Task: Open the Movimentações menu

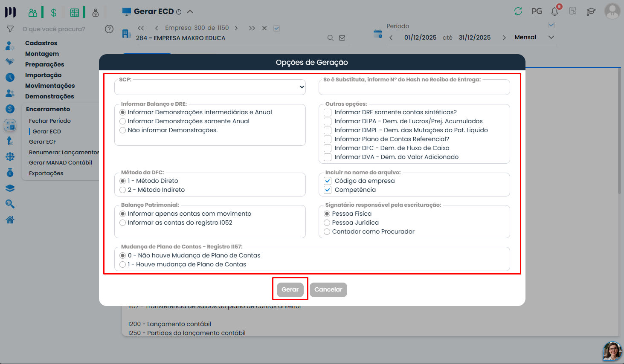Action: pyautogui.click(x=50, y=86)
